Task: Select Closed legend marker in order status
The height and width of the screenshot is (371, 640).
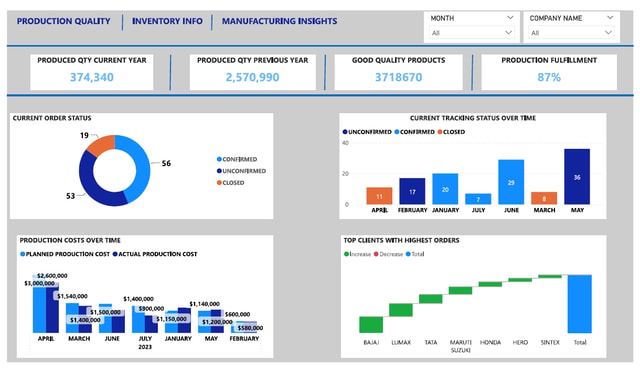Action: tap(219, 183)
